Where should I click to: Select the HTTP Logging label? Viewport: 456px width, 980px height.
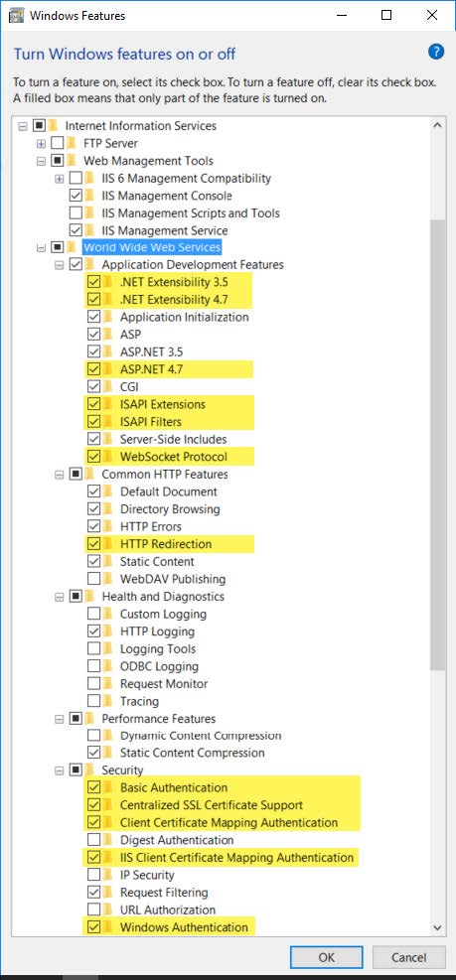(x=157, y=631)
